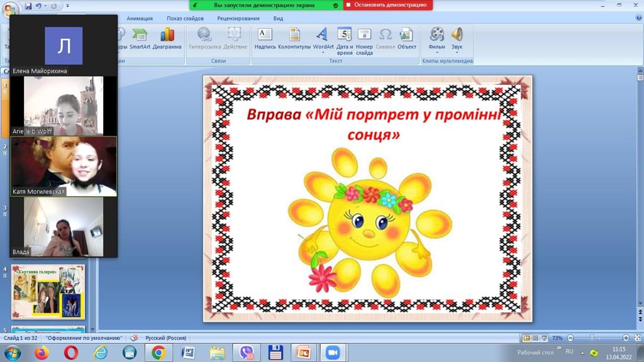This screenshot has width=644, height=362.
Task: Open the Рецензирование ribbon tab
Action: [x=238, y=18]
